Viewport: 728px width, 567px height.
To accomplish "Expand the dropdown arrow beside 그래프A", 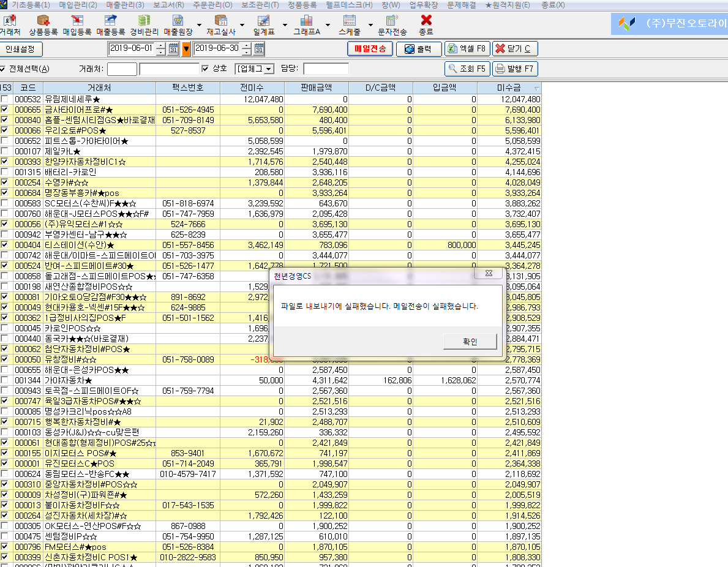I will tap(328, 25).
